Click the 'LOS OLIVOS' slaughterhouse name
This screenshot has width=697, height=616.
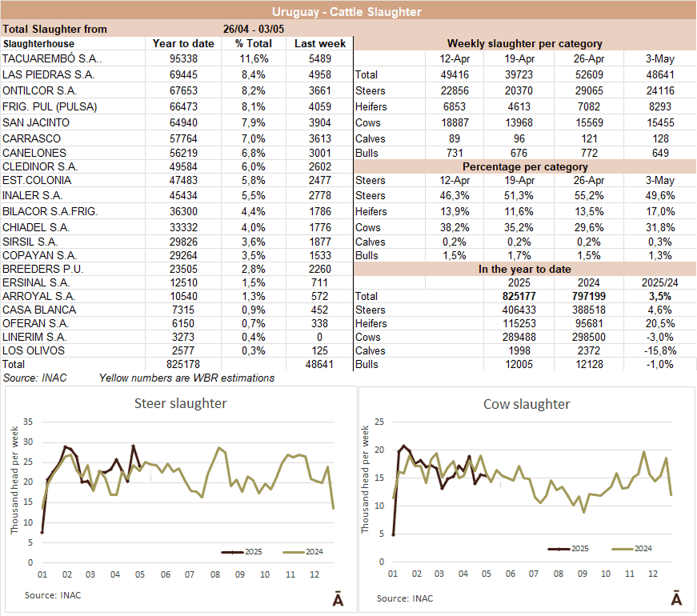(x=34, y=350)
